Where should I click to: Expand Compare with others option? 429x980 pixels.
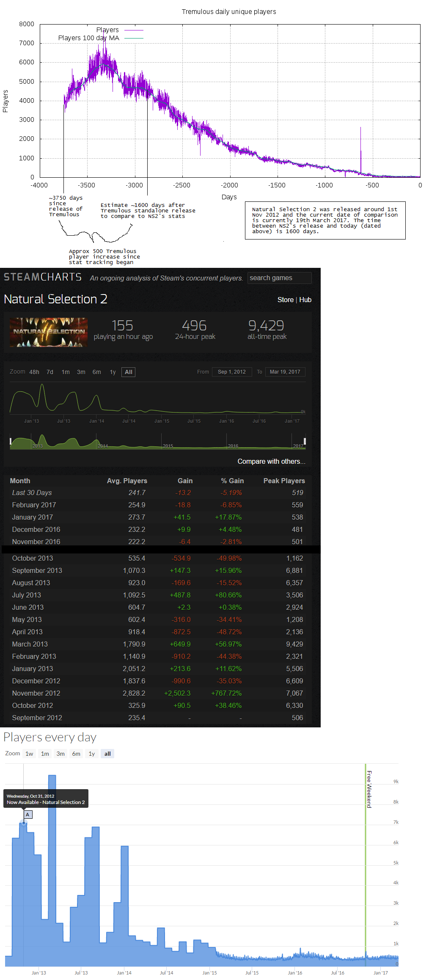click(x=271, y=461)
